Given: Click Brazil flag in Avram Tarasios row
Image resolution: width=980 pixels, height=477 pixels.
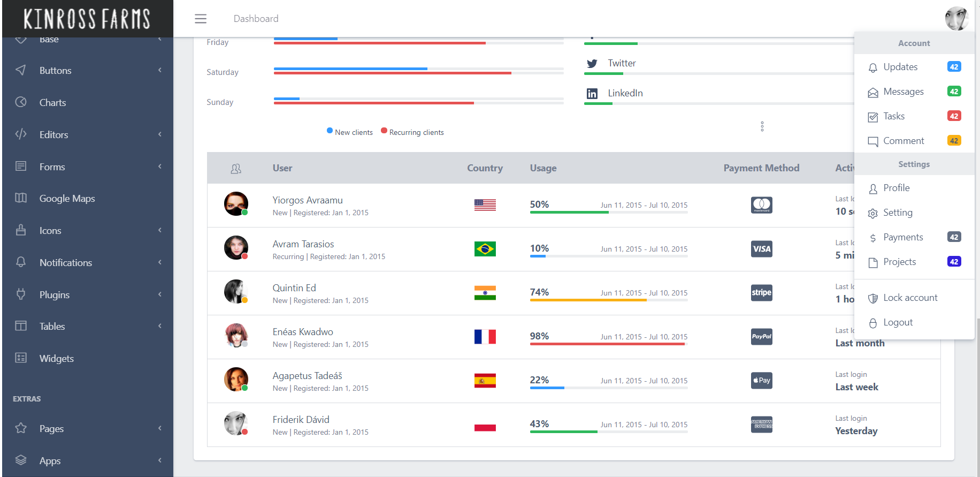Looking at the screenshot, I should pos(485,249).
